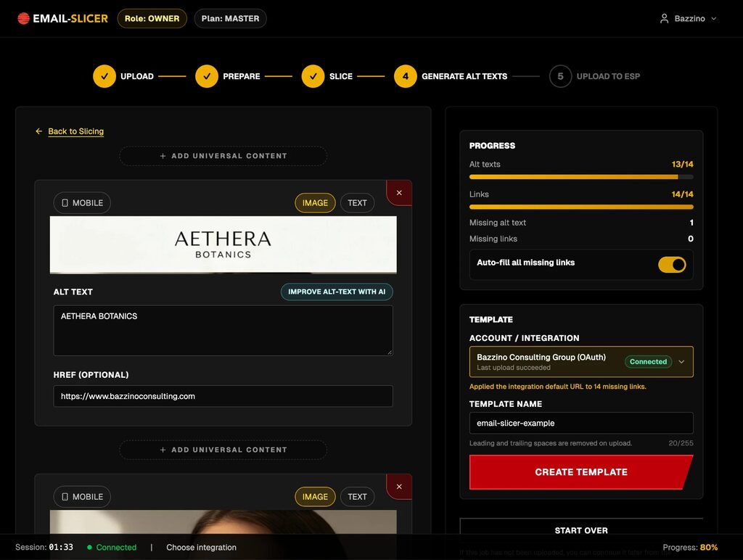The image size is (743, 560).
Task: Click the Plan: MASTER badge
Action: (x=230, y=18)
